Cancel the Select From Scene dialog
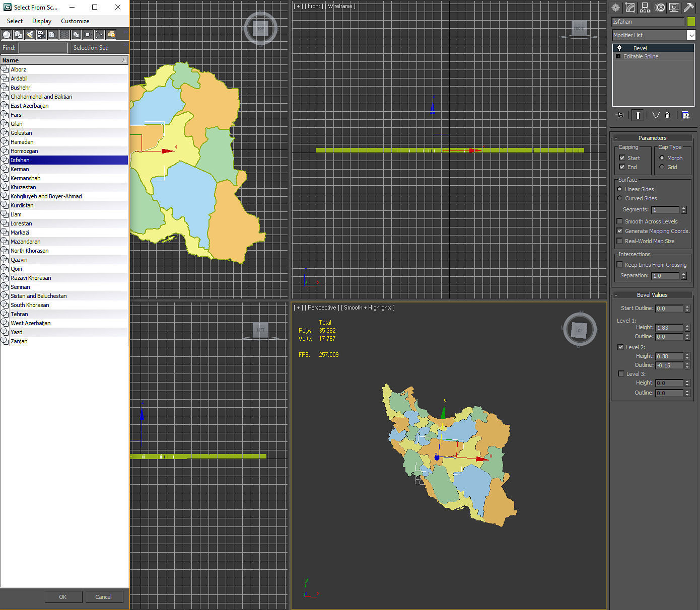The image size is (700, 610). pos(104,596)
